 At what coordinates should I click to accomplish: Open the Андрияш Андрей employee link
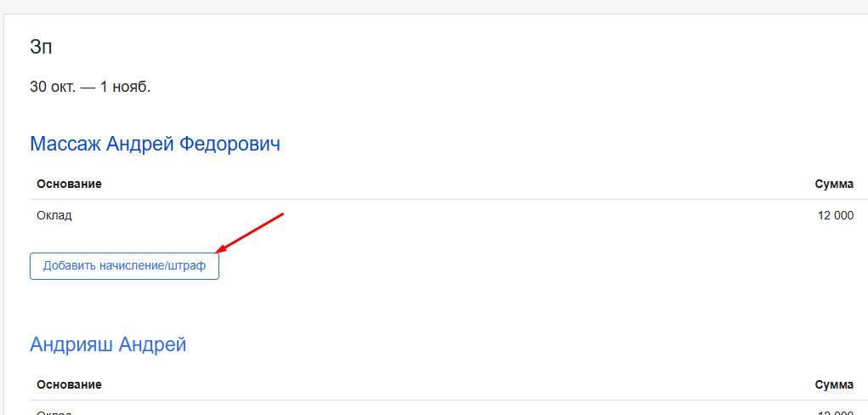(108, 344)
